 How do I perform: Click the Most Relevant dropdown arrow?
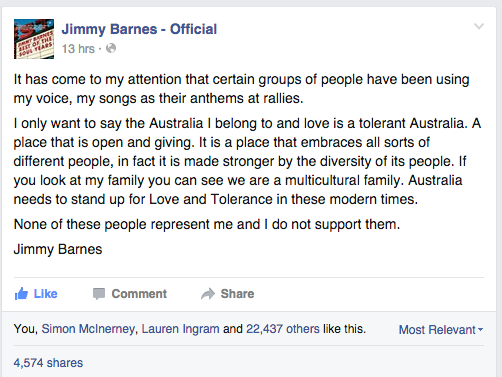[480, 329]
